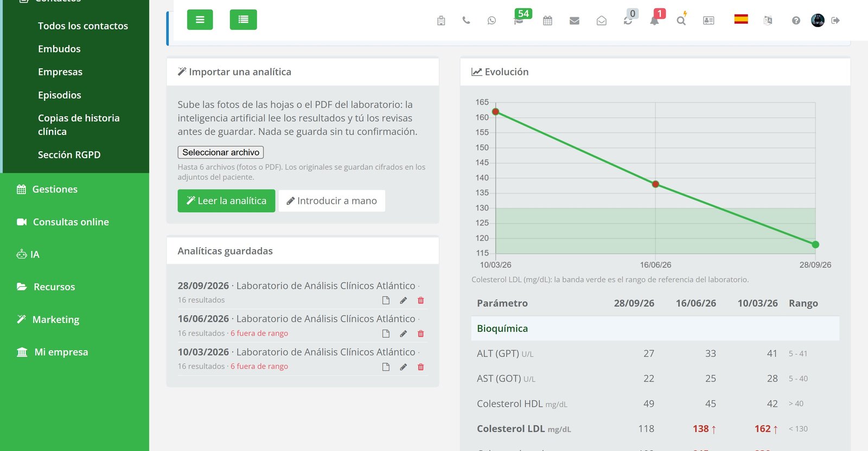The width and height of the screenshot is (868, 451).
Task: Open the phone call icon
Action: tap(466, 21)
